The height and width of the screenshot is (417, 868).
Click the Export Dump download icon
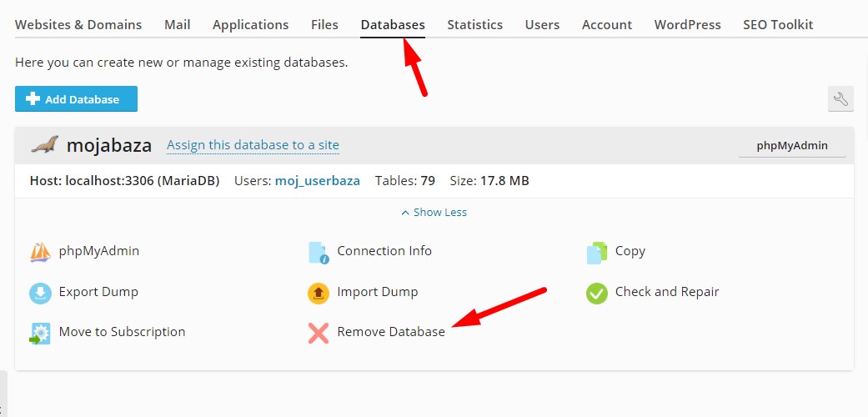point(40,293)
